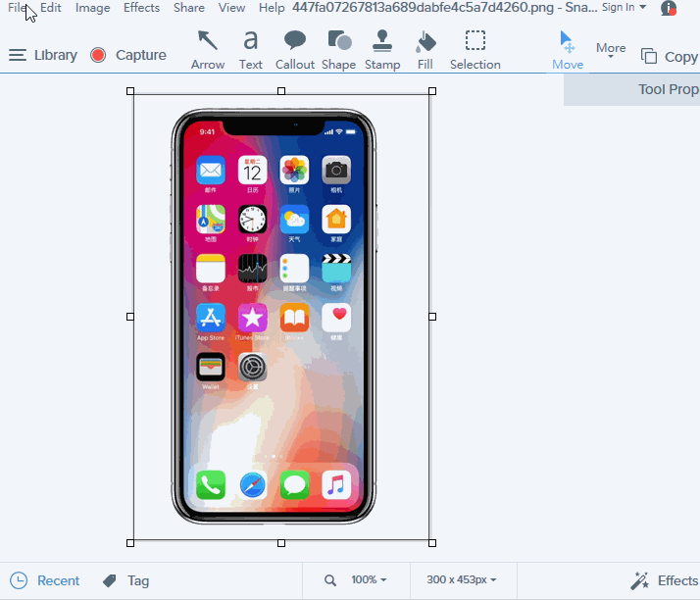Screen dimensions: 700x600
Task: Select the Arrow tool
Action: point(208,50)
